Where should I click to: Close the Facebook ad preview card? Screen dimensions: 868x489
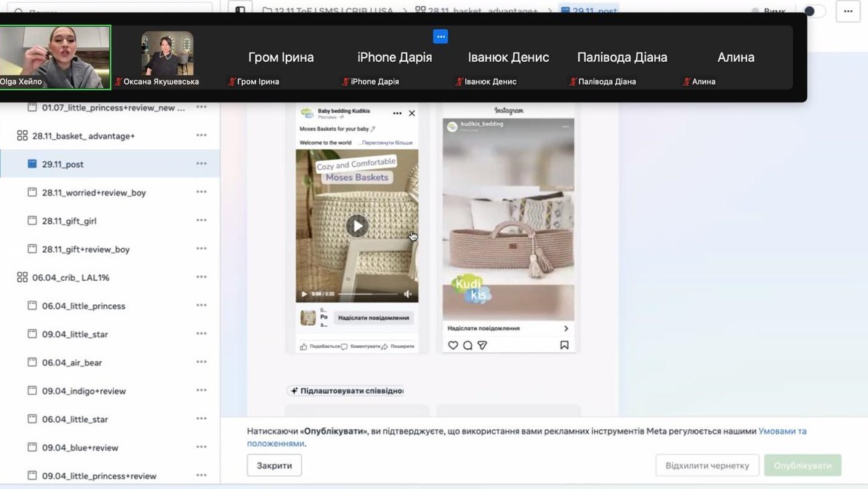[x=411, y=114]
